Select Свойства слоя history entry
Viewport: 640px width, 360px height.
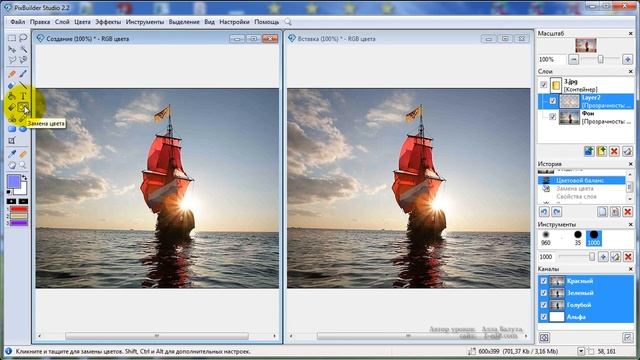(582, 197)
